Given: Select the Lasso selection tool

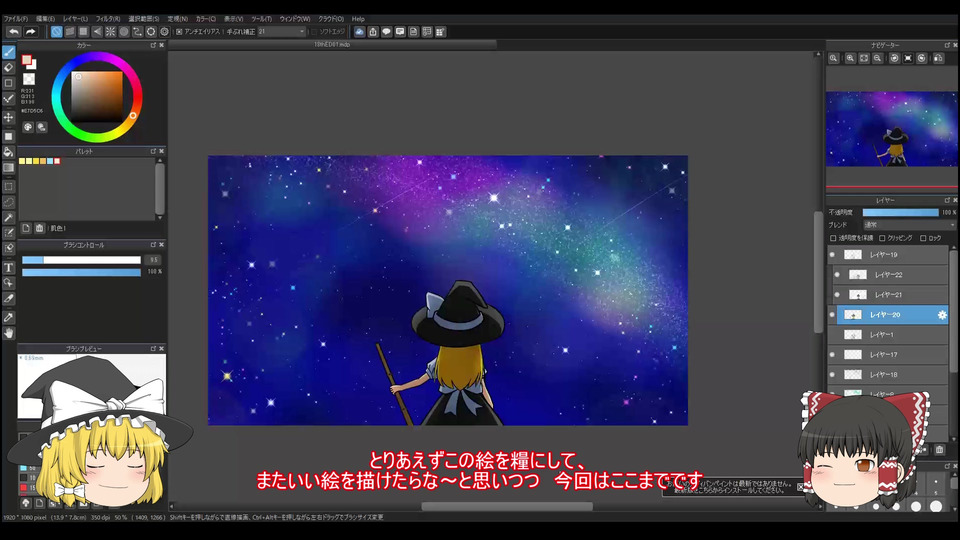Looking at the screenshot, I should [9, 201].
